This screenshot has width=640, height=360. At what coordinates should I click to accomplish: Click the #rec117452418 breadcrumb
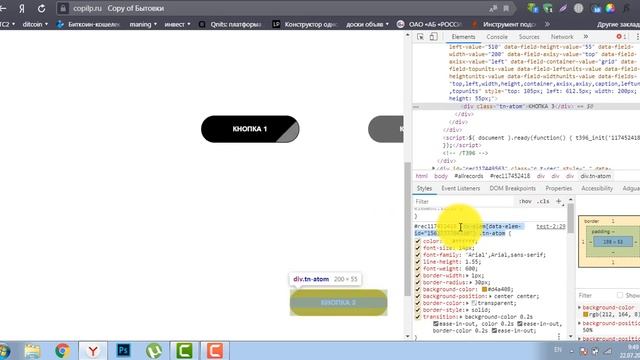point(510,176)
